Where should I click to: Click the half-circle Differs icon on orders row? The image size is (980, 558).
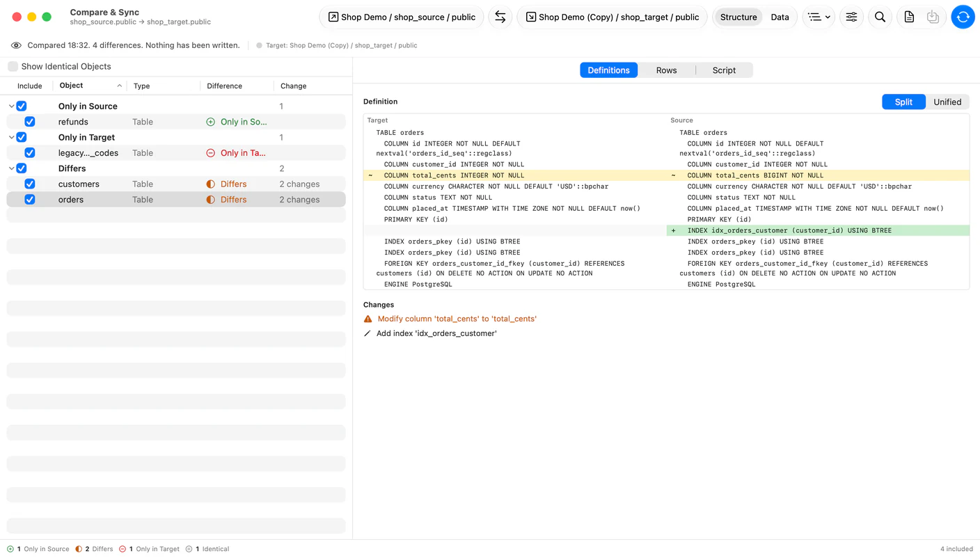pos(210,200)
